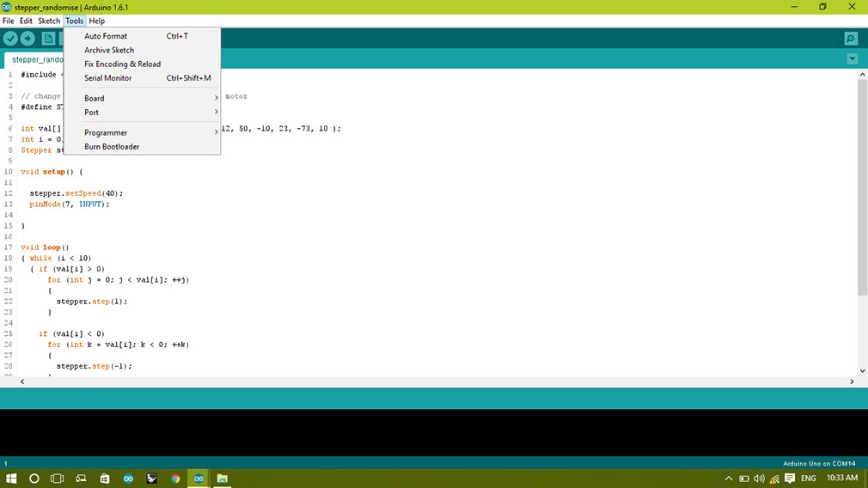Open File Explorer from the taskbar
The image size is (868, 488).
pos(222,479)
